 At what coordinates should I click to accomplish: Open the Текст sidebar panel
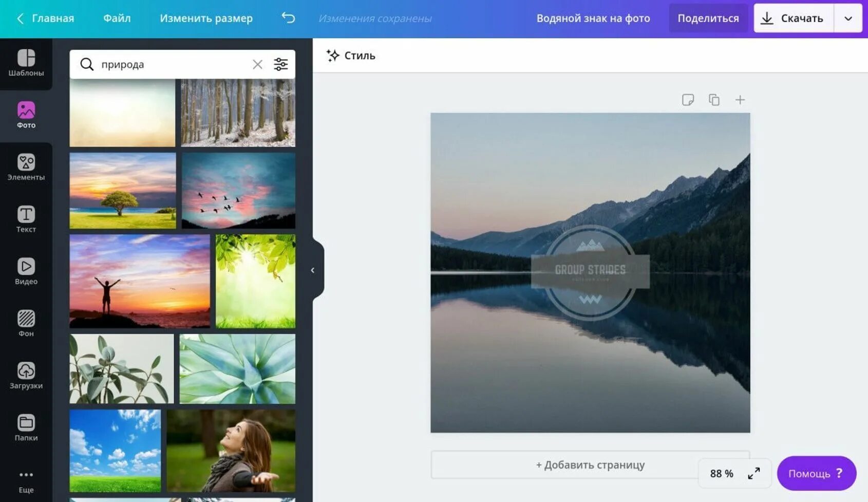click(26, 219)
